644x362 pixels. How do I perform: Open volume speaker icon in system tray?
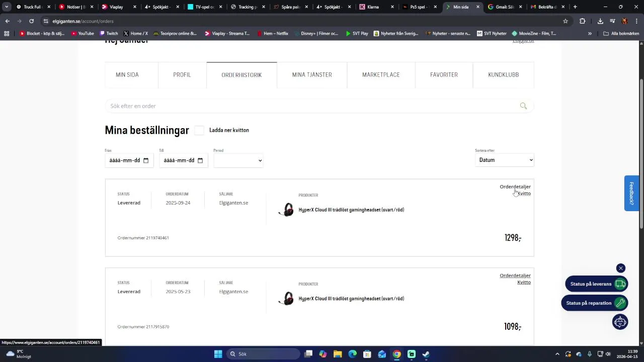click(608, 354)
